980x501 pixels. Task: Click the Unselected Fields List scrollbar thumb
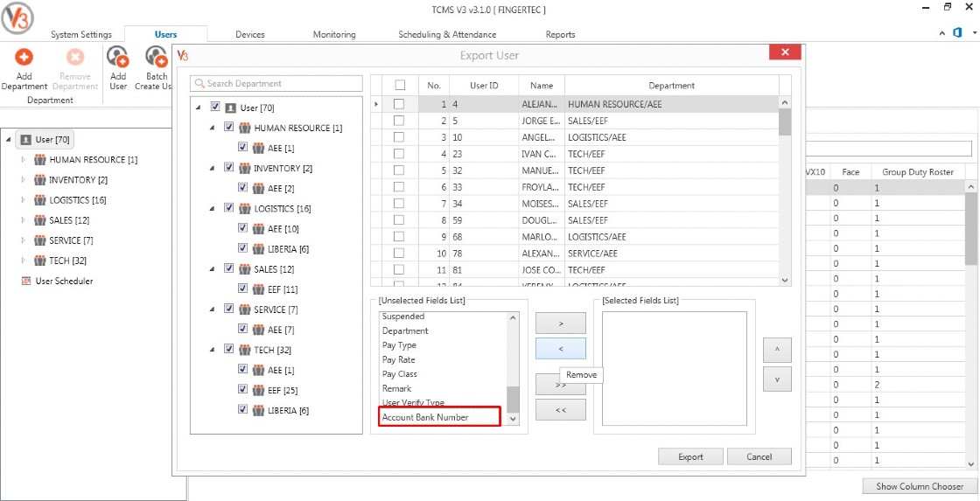click(513, 399)
